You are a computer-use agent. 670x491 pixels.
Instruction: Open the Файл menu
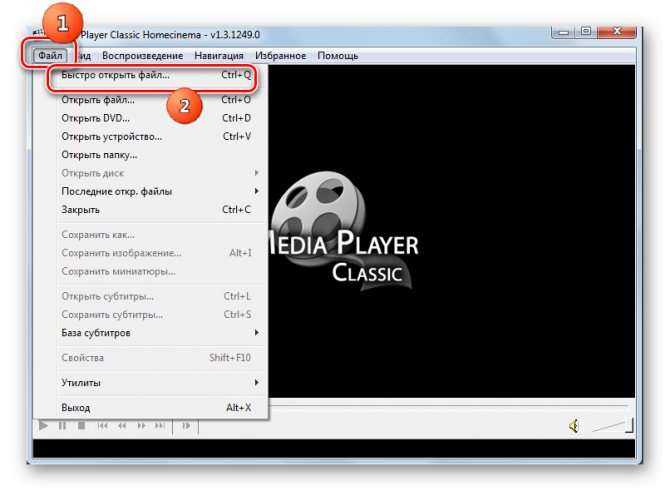coord(50,56)
